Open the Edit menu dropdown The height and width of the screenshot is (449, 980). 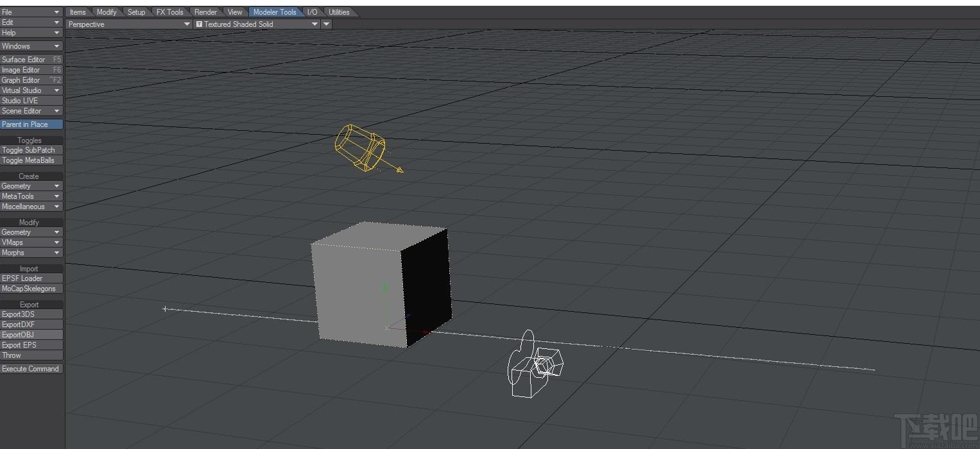click(x=31, y=22)
